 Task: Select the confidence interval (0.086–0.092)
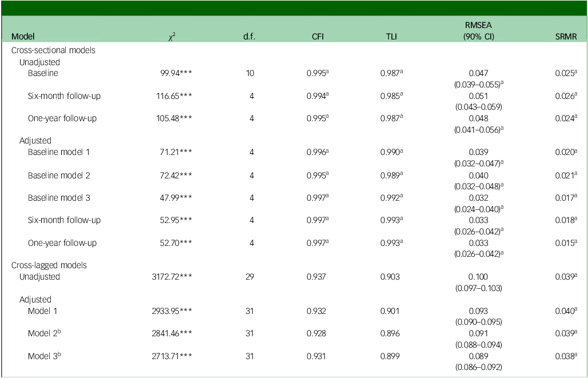coord(480,367)
